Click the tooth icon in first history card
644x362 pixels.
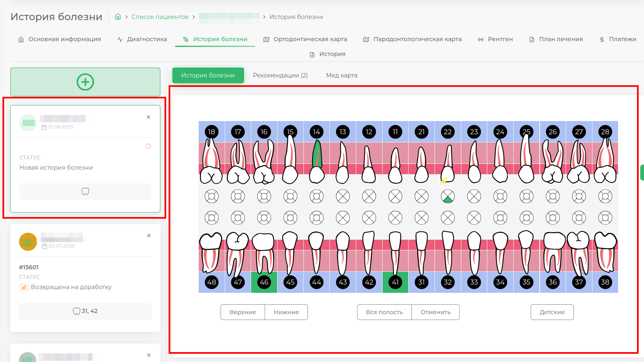coord(85,192)
